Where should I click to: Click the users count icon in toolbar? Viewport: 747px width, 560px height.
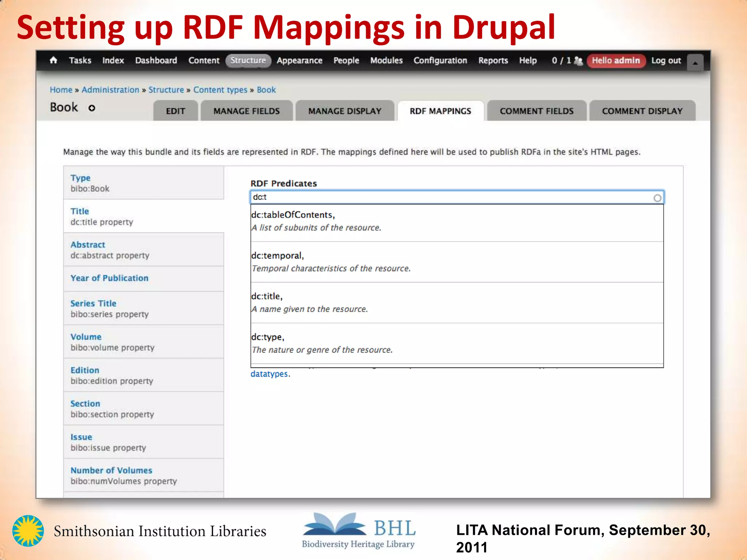578,61
